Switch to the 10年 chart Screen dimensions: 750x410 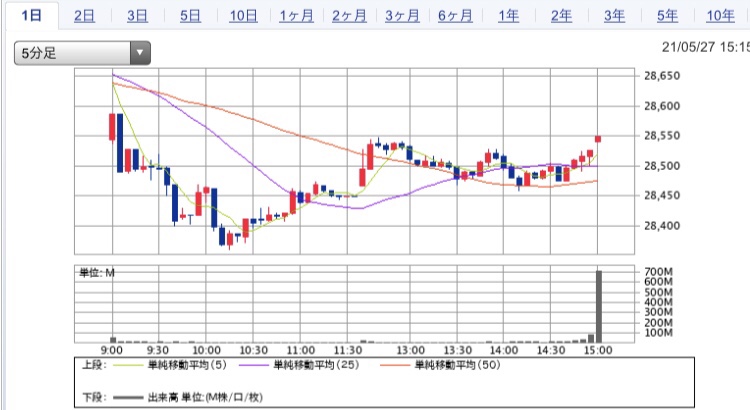pos(720,16)
